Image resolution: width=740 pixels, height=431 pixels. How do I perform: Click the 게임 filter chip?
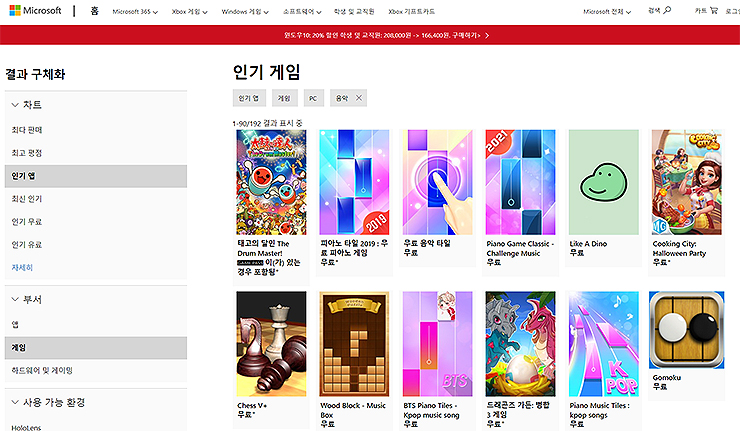click(284, 98)
